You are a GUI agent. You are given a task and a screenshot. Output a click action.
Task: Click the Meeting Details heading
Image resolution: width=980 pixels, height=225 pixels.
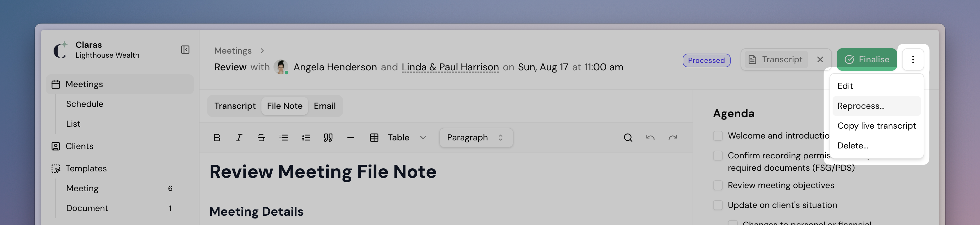tap(256, 212)
